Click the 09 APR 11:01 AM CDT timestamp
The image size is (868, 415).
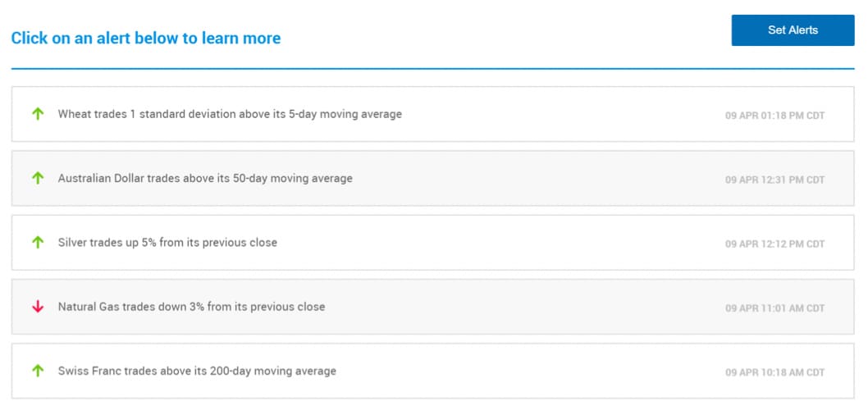774,308
